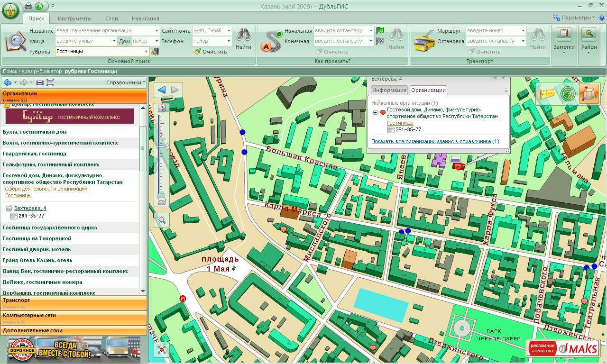This screenshot has width=607, height=364.
Task: Focus the Конечная stop input field
Action: tap(341, 41)
